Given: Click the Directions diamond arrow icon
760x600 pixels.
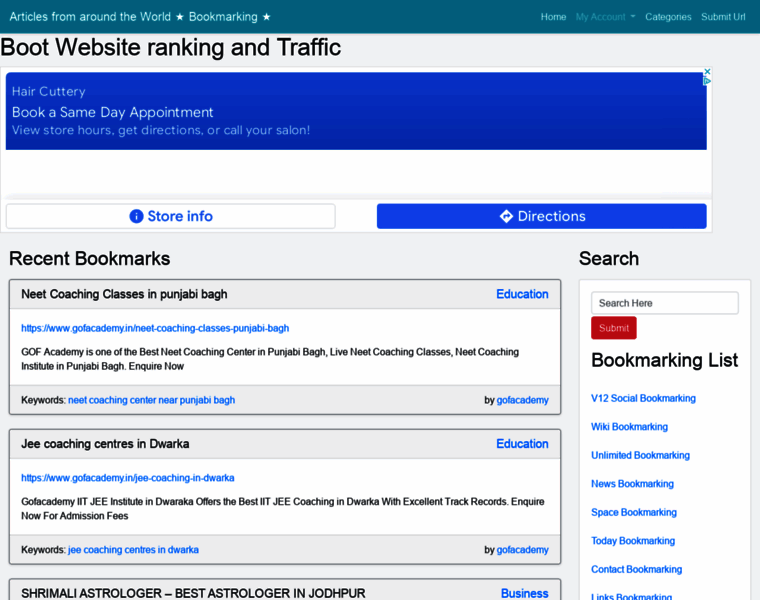Looking at the screenshot, I should coord(506,216).
